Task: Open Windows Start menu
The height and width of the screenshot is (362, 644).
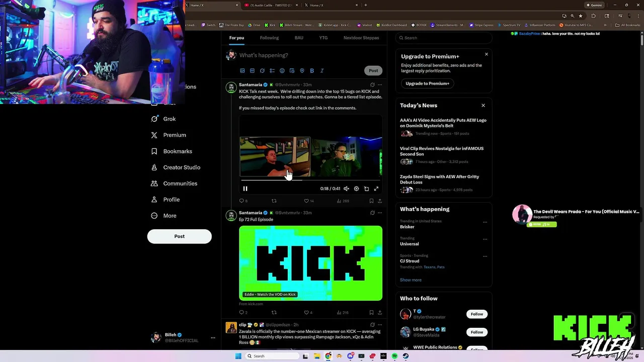Action: pos(238,356)
